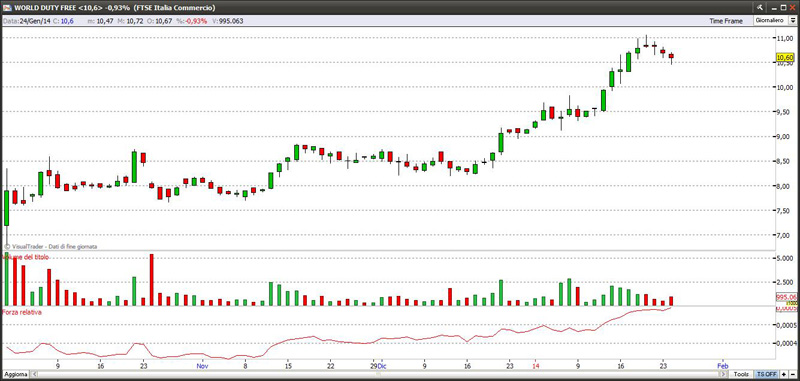This screenshot has height=381, width=800.
Task: Click the 11,00 price axis label
Action: (784, 38)
